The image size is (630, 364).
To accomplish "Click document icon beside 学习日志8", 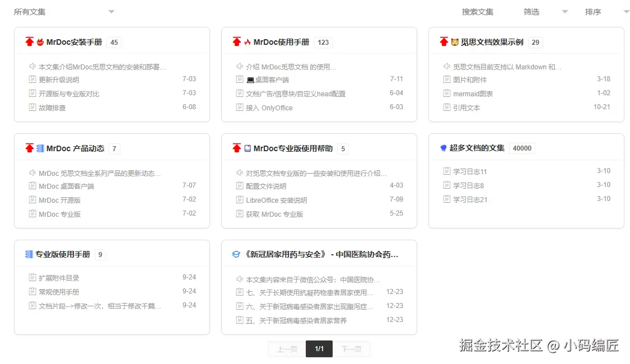I will (447, 185).
